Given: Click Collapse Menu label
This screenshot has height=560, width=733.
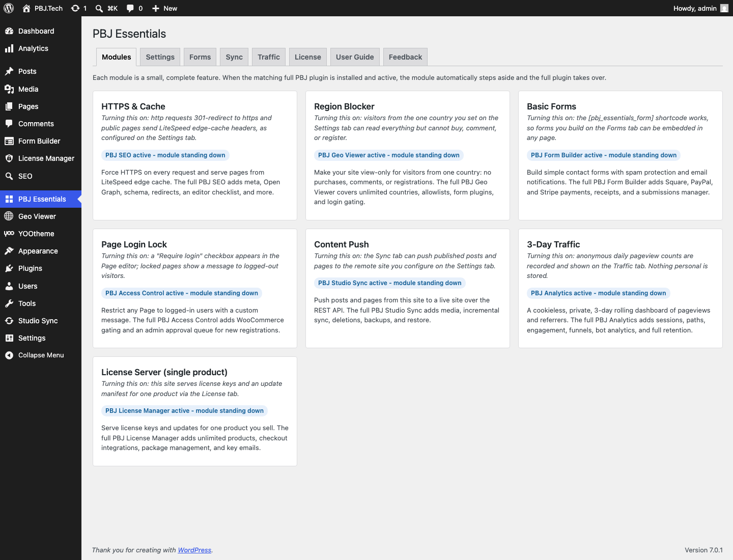Looking at the screenshot, I should click(x=41, y=355).
